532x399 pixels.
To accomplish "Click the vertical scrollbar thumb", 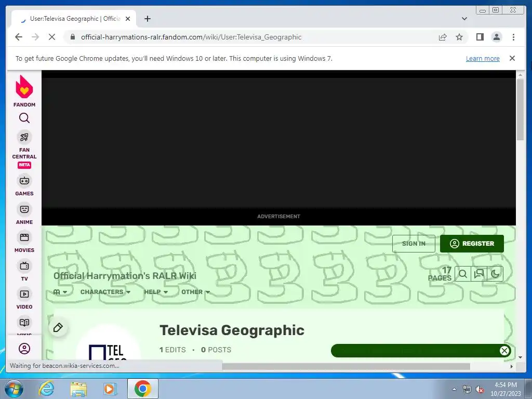I will [520, 109].
